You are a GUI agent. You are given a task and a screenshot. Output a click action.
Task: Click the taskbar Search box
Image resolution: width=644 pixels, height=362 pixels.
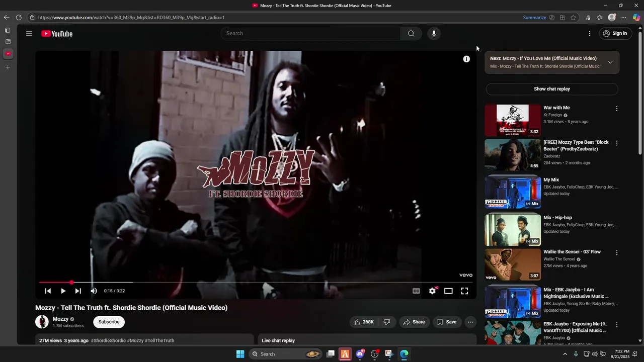click(x=285, y=354)
